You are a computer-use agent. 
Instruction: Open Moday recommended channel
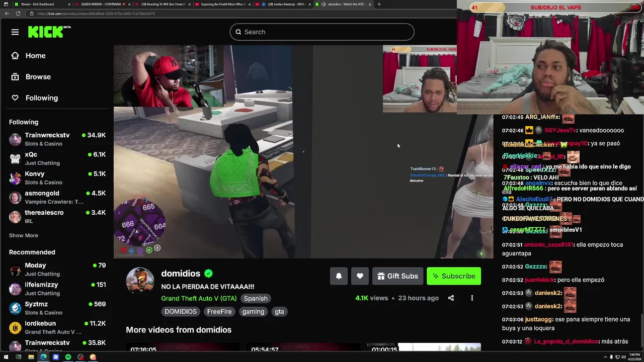[57, 269]
